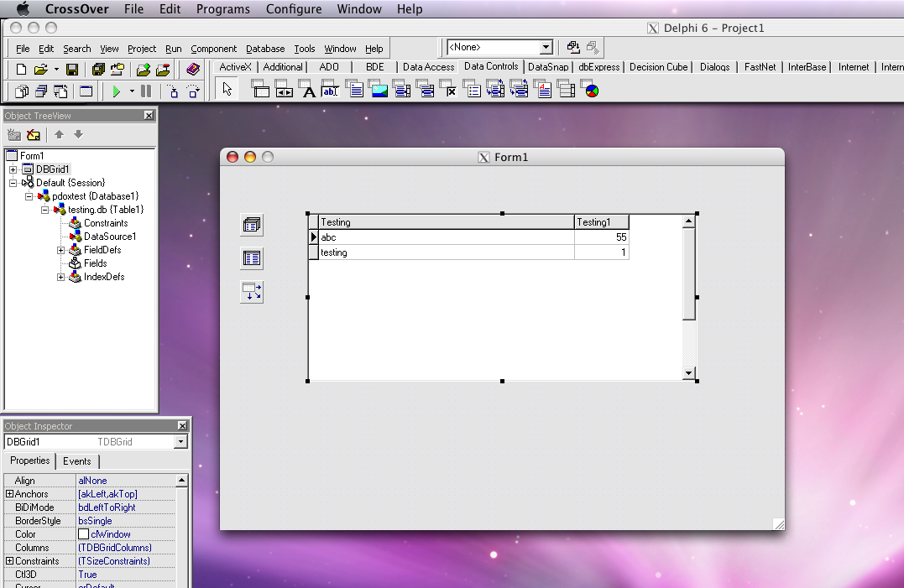Pick the DBText 'A' component icon
This screenshot has width=904, height=588.
coord(308,91)
